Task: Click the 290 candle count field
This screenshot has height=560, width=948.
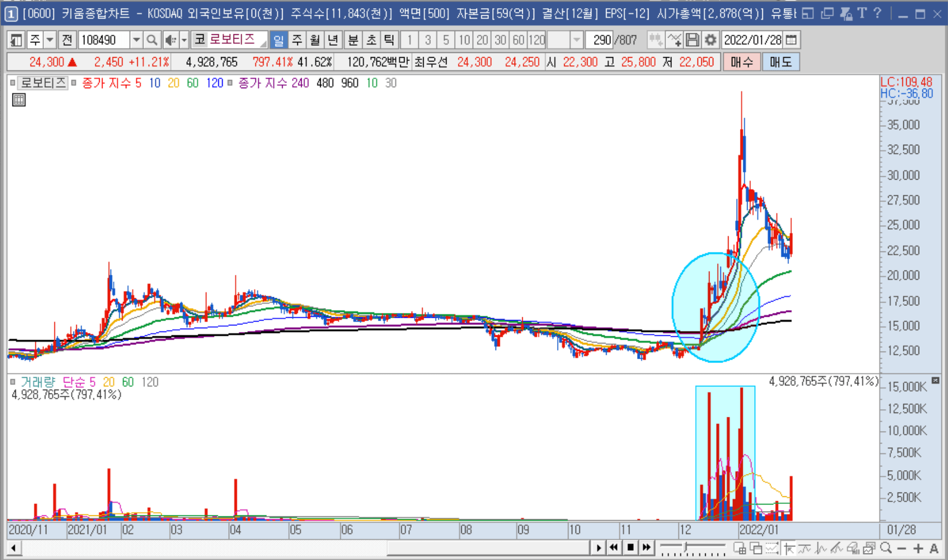Action: click(599, 40)
